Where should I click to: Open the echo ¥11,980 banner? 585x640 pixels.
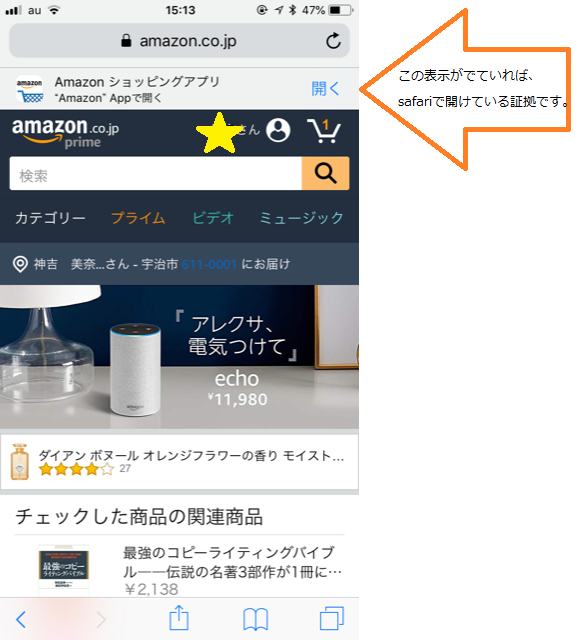point(179,357)
